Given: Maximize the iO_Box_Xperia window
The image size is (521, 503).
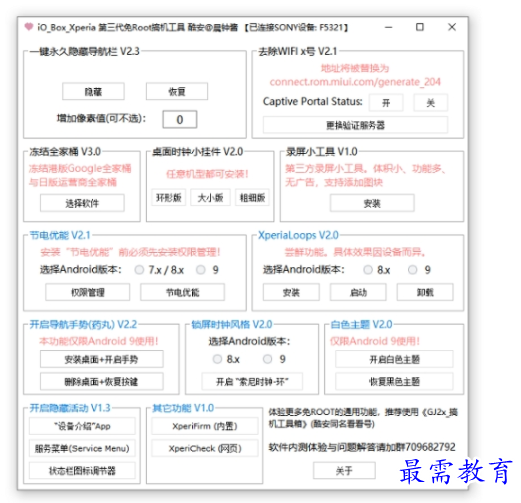Looking at the screenshot, I should click(420, 27).
